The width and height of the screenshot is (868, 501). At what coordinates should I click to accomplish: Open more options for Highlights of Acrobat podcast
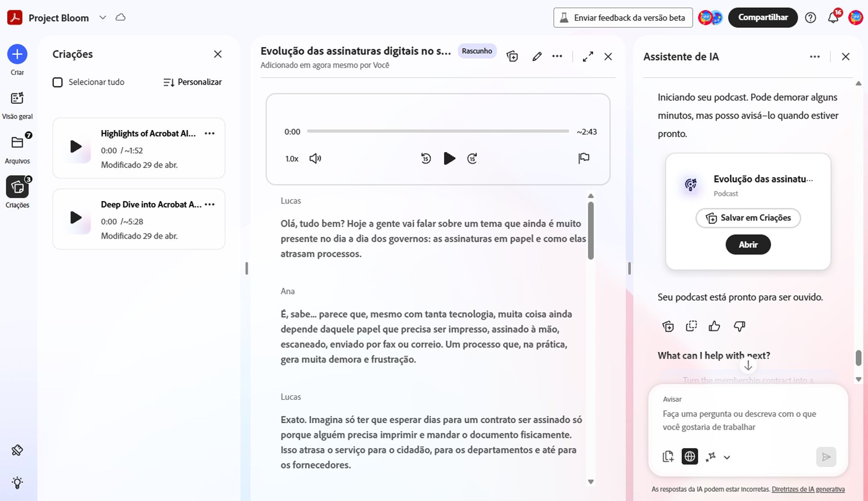point(209,133)
